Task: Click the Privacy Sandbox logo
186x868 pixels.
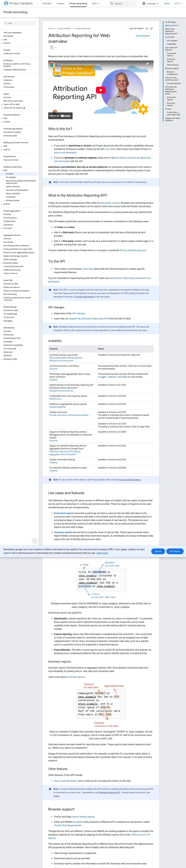Action: [18, 3]
